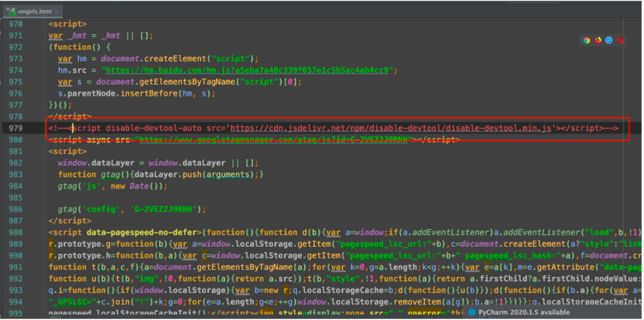The width and height of the screenshot is (644, 320).
Task: Click 'disable-devtool-auto' attribute on line 979
Action: pos(153,128)
